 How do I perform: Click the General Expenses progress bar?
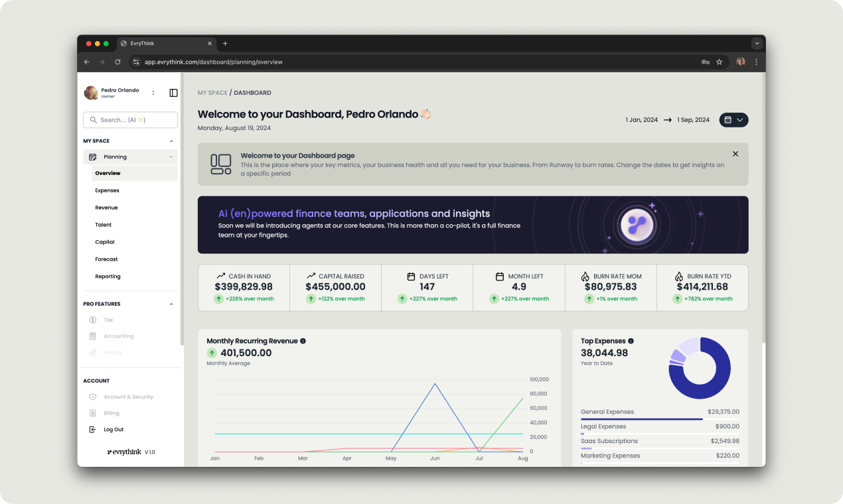(x=660, y=419)
